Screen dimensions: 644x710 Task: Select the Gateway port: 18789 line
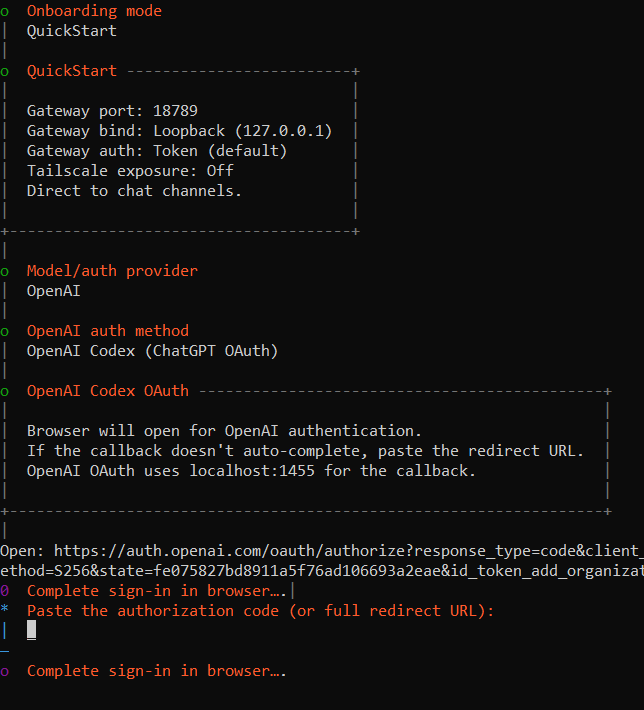(x=119, y=111)
